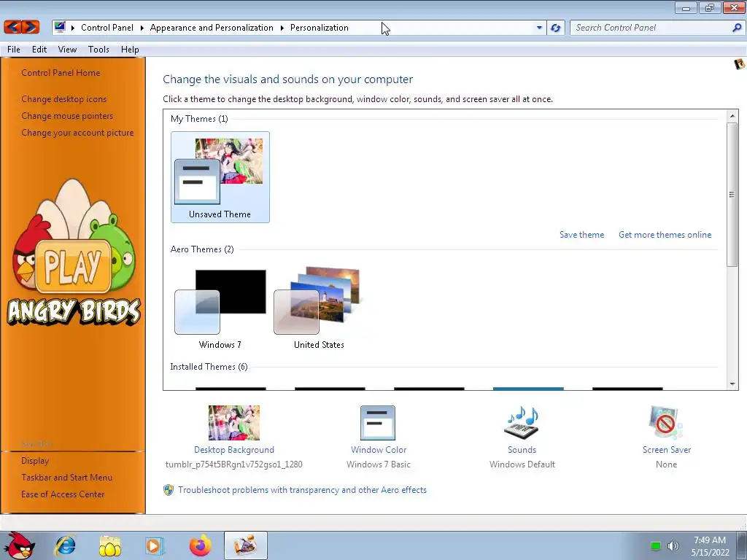Click the theme list scrollbar thumb
Image resolution: width=747 pixels, height=560 pixels.
point(732,194)
